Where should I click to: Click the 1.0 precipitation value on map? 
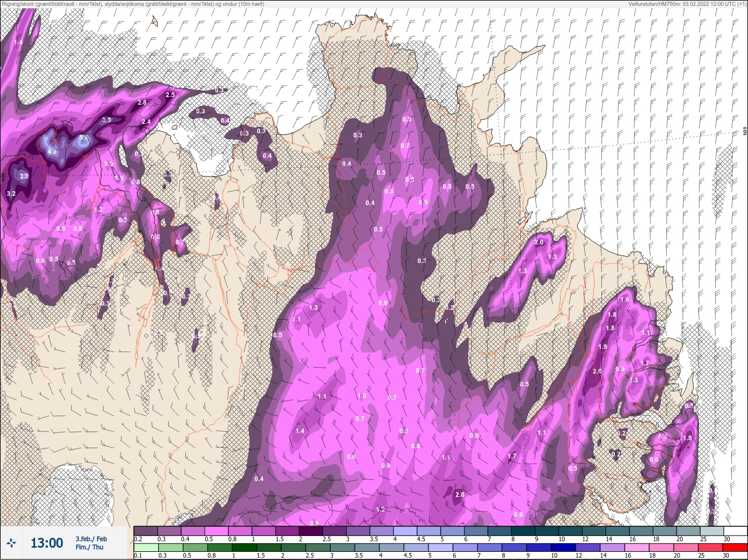pos(362,396)
